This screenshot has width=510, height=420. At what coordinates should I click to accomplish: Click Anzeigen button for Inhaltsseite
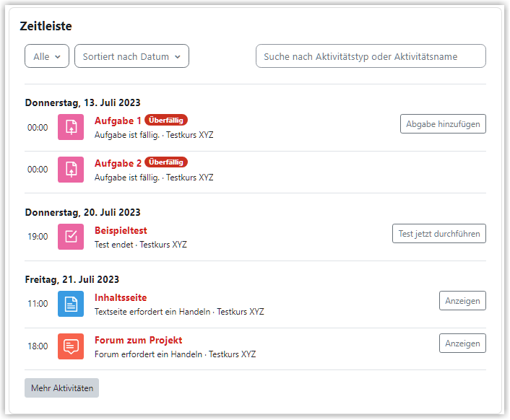tap(462, 301)
